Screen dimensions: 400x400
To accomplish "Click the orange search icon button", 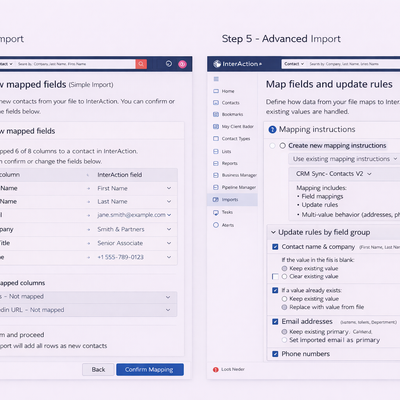I will pos(141,64).
